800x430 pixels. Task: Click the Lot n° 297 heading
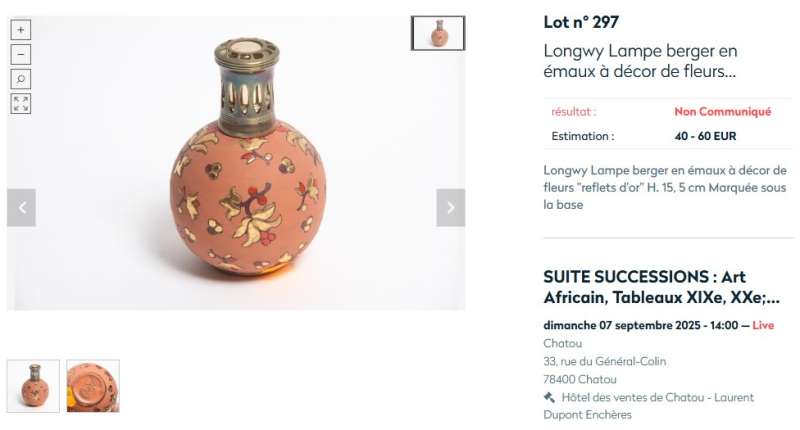pos(581,22)
